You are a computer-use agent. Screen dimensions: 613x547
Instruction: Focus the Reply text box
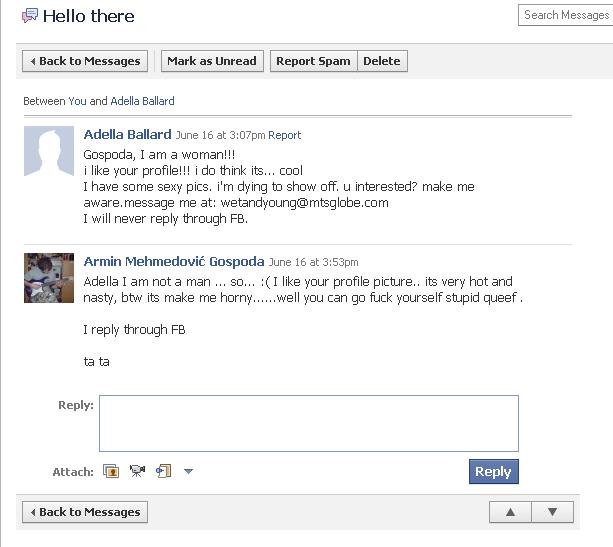[x=308, y=423]
